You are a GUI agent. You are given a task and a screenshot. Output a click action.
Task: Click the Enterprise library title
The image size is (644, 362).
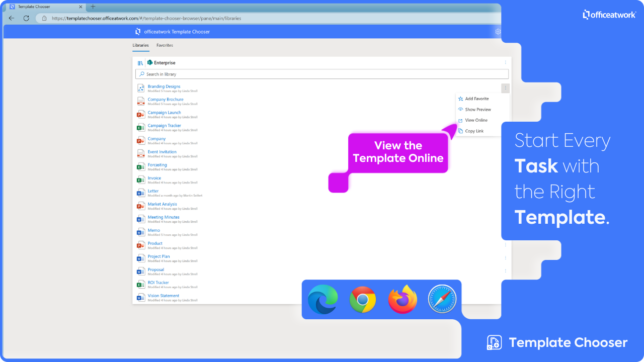coord(165,63)
